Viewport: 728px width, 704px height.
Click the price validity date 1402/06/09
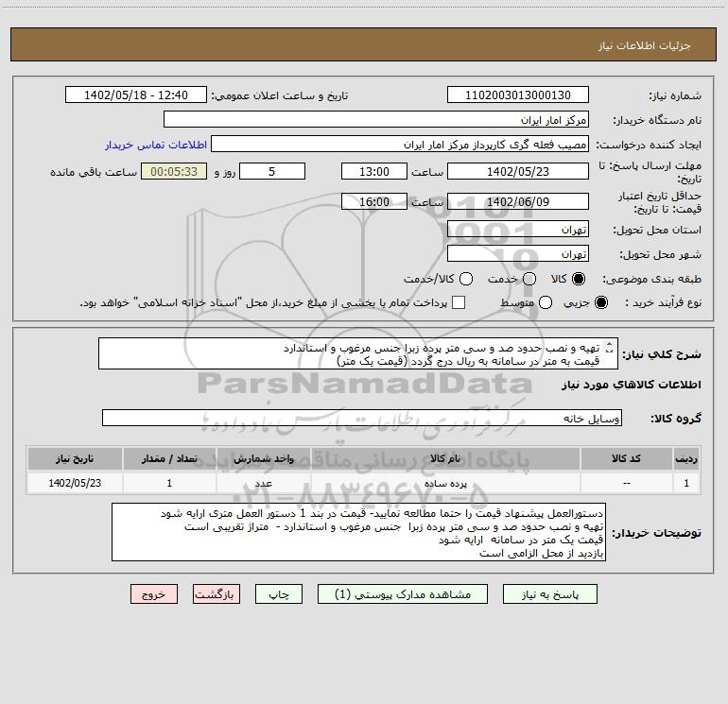[x=518, y=202]
